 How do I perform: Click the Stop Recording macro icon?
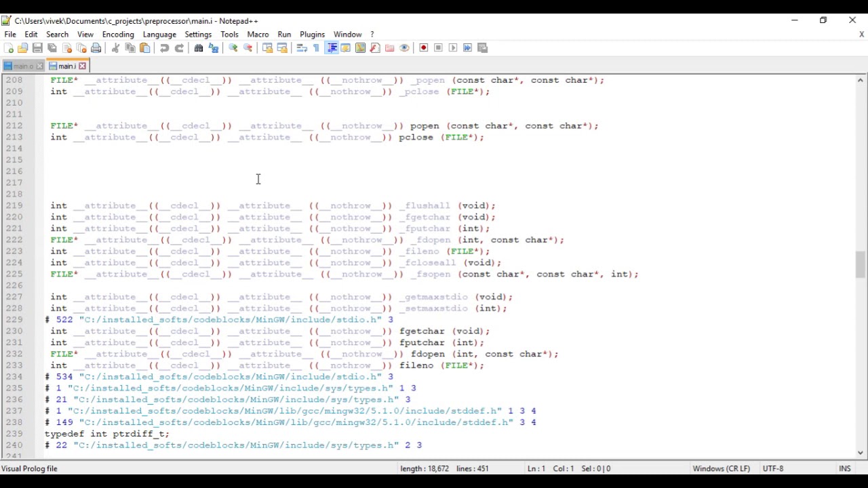click(x=438, y=48)
